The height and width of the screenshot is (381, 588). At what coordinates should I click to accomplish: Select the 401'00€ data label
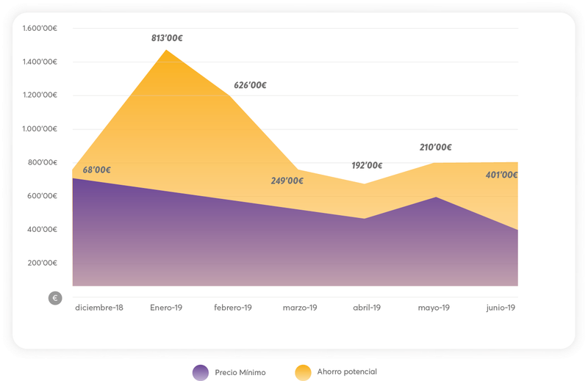click(x=502, y=175)
